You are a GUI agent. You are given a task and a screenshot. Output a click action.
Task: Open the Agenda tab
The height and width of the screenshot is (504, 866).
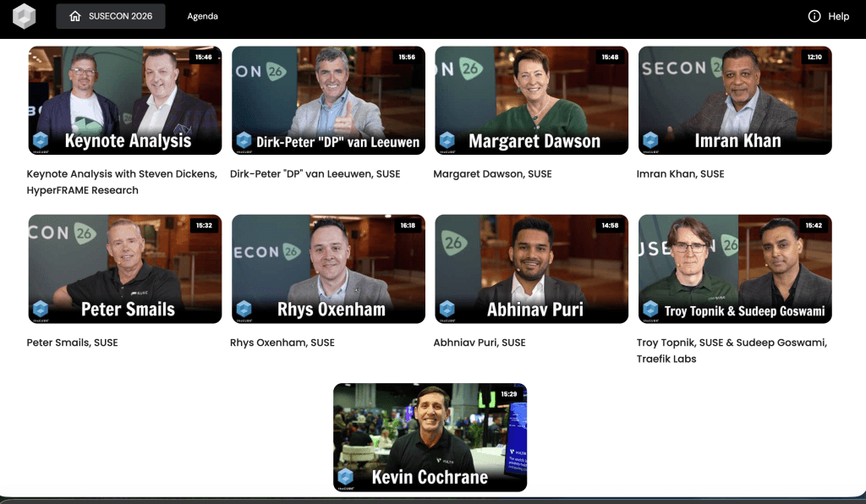point(202,16)
